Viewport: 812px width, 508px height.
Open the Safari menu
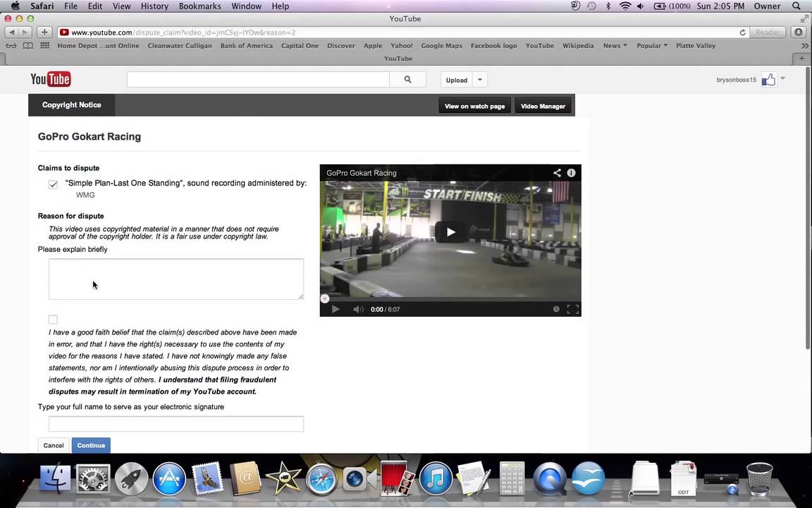point(42,6)
